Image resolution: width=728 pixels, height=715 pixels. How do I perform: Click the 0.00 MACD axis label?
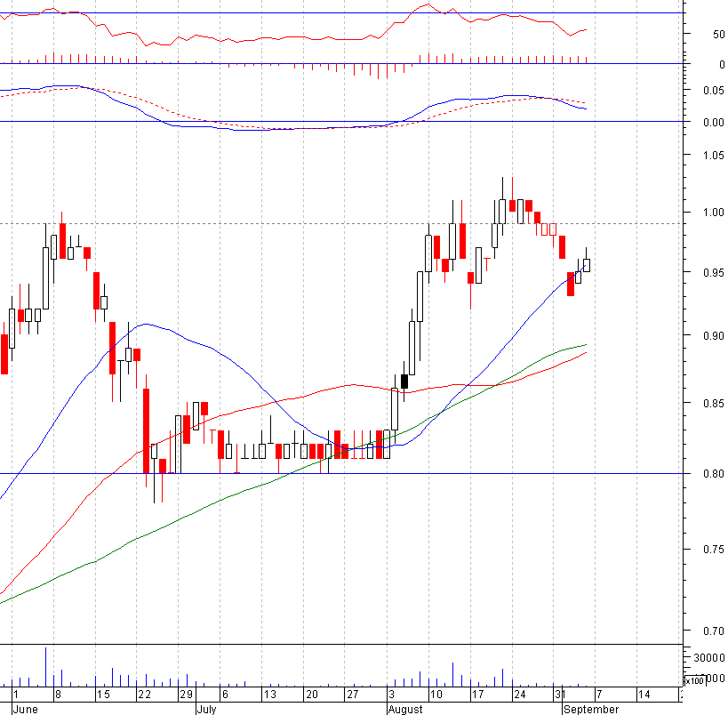click(x=714, y=122)
